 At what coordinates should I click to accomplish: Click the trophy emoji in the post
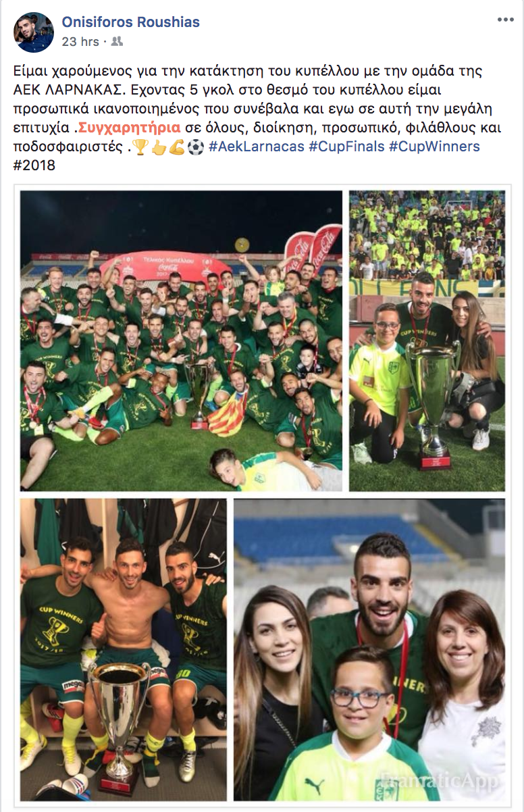pos(141,147)
